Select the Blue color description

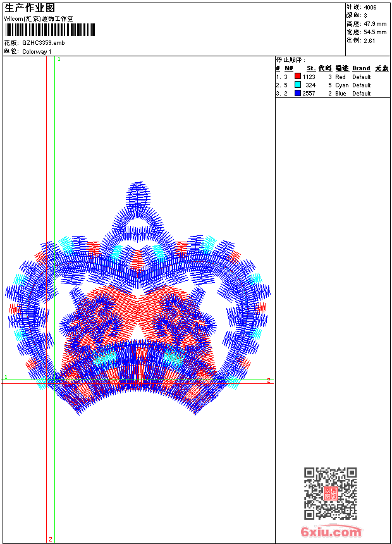341,94
